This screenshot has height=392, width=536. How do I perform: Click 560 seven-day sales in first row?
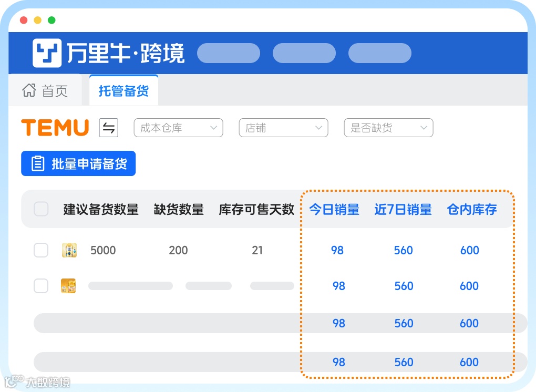pyautogui.click(x=404, y=250)
